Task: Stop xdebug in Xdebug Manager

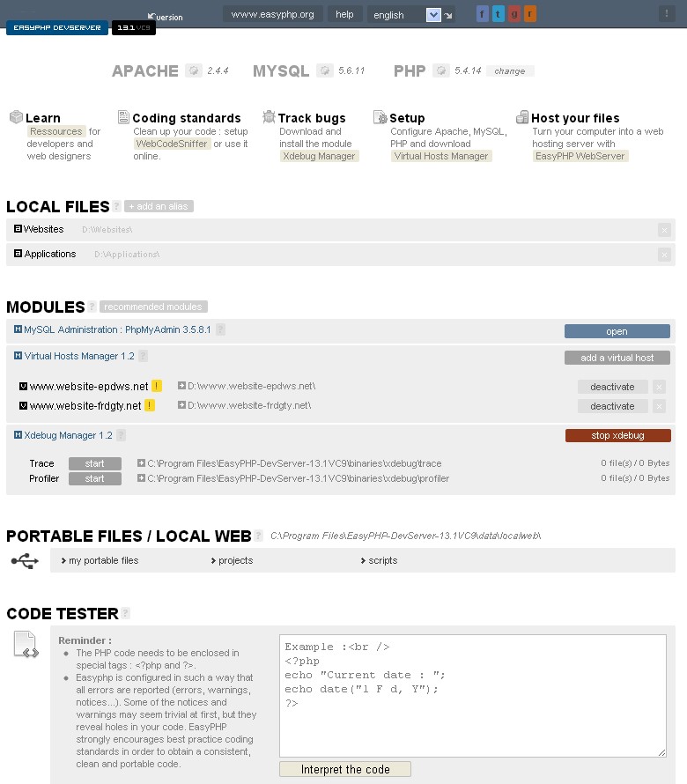Action: point(617,436)
